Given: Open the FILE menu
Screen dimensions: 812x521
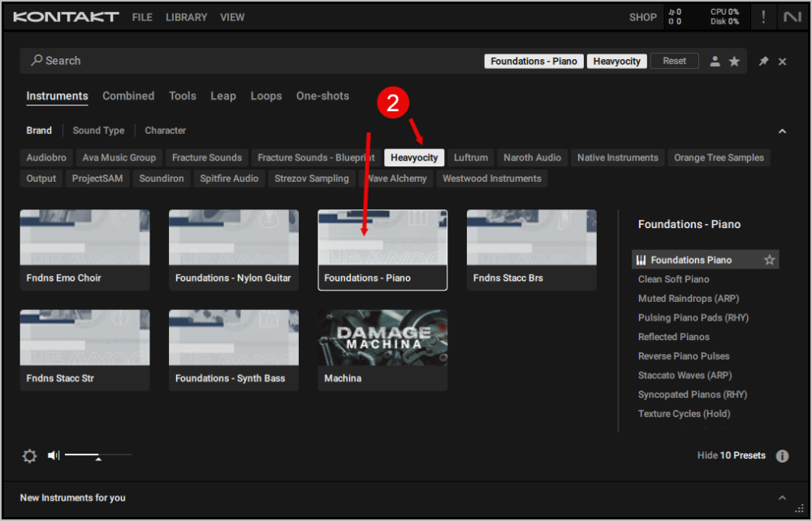Looking at the screenshot, I should (x=142, y=17).
